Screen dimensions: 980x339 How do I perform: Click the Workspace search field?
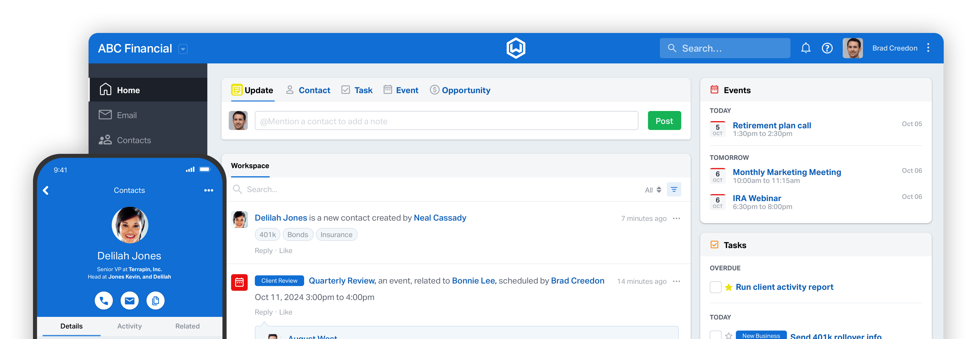coord(434,190)
